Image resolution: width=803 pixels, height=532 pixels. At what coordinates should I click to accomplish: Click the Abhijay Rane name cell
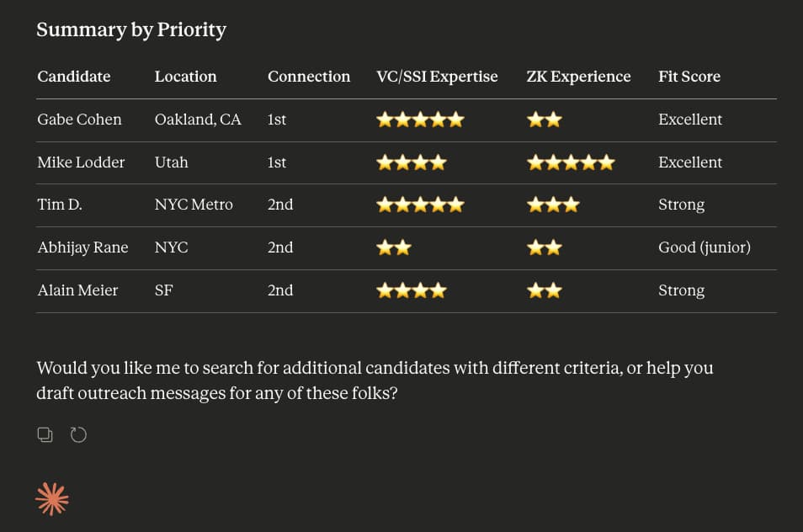(82, 247)
